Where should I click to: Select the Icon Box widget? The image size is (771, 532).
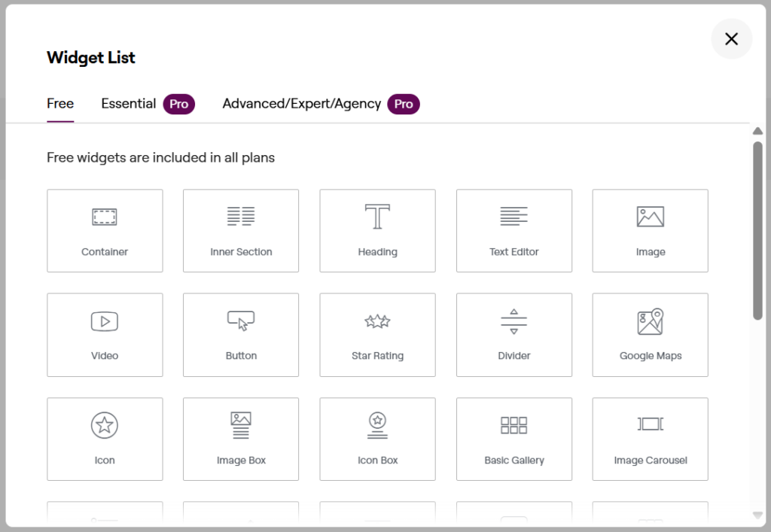point(377,439)
